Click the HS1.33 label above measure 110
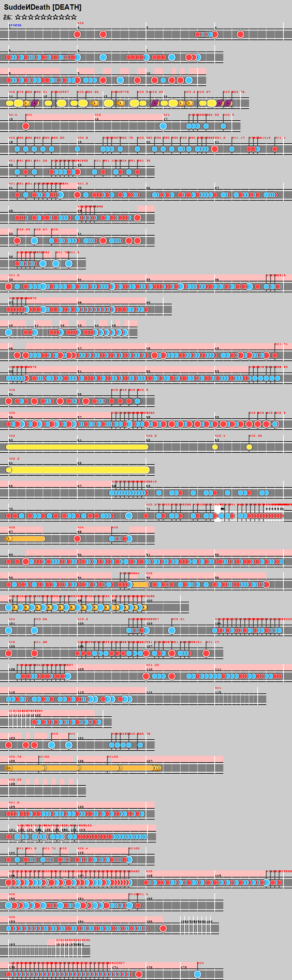This screenshot has height=980, width=292. (152, 665)
